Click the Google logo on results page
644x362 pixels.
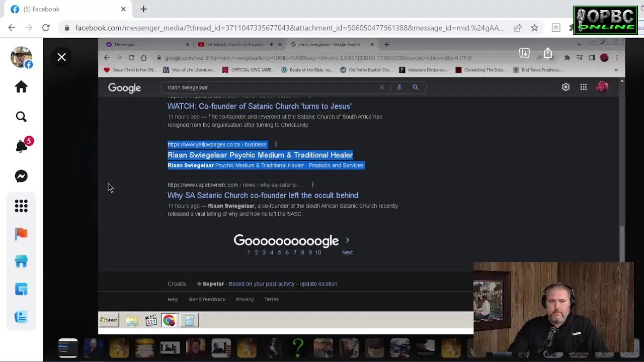click(x=124, y=88)
